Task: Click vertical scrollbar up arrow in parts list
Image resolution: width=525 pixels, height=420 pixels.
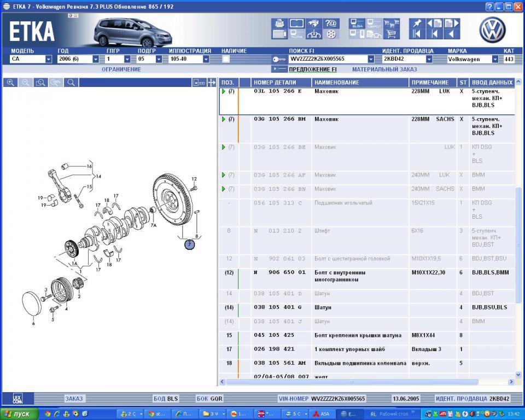Action: pos(518,81)
